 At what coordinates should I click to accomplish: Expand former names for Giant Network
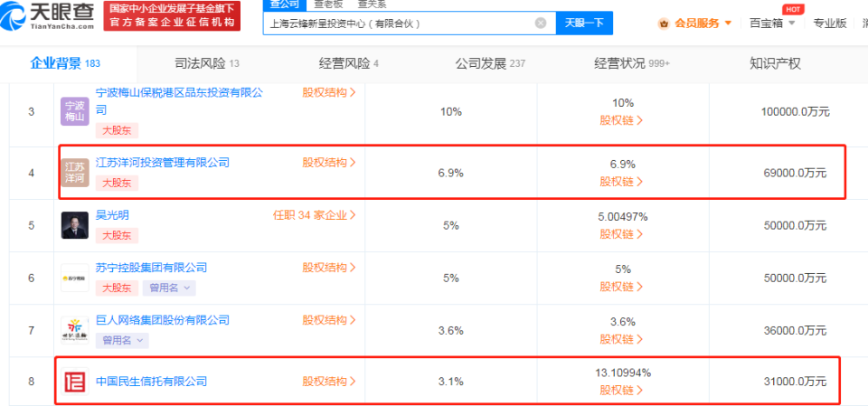point(123,340)
